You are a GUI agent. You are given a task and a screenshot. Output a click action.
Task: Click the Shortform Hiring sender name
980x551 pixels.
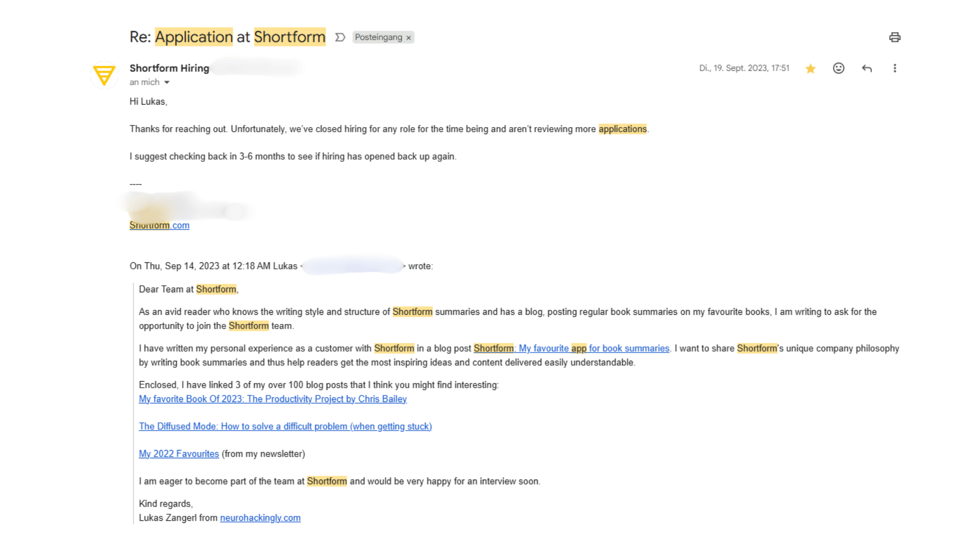point(169,68)
